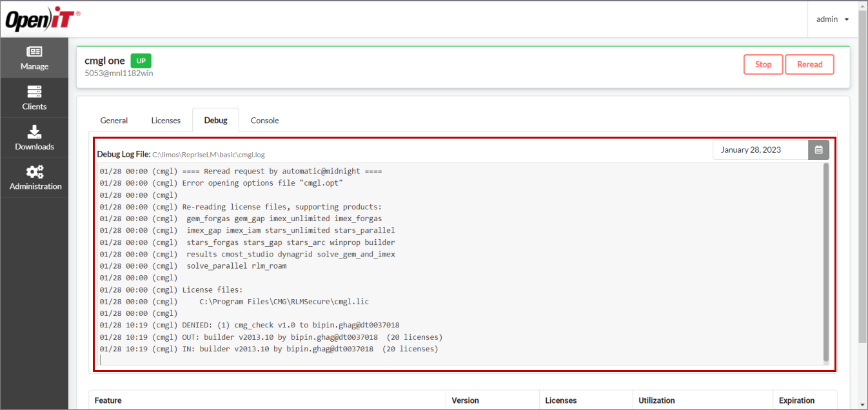Viewport: 868px width, 410px height.
Task: Click the 'solve_parallel rlm_roam' log line
Action: coord(193,266)
